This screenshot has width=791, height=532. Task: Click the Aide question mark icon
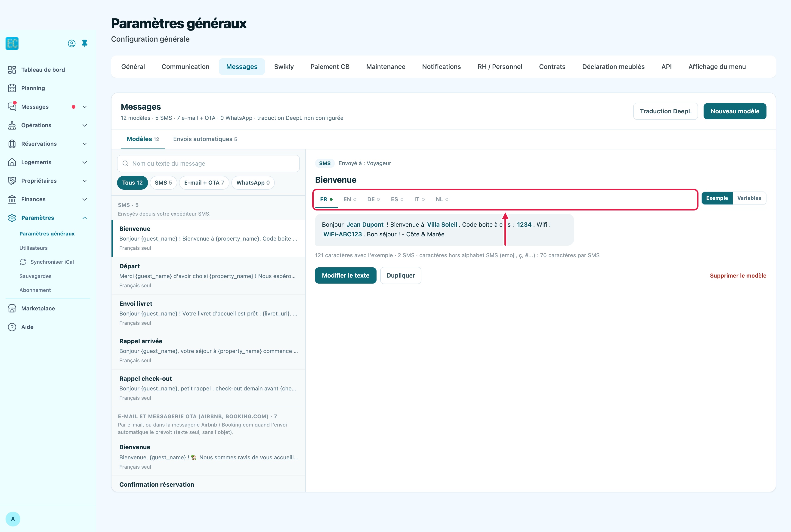point(12,327)
